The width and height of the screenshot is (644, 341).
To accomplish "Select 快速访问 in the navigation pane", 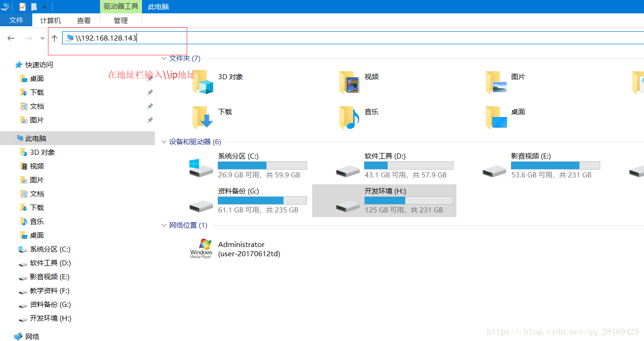I will (x=39, y=65).
